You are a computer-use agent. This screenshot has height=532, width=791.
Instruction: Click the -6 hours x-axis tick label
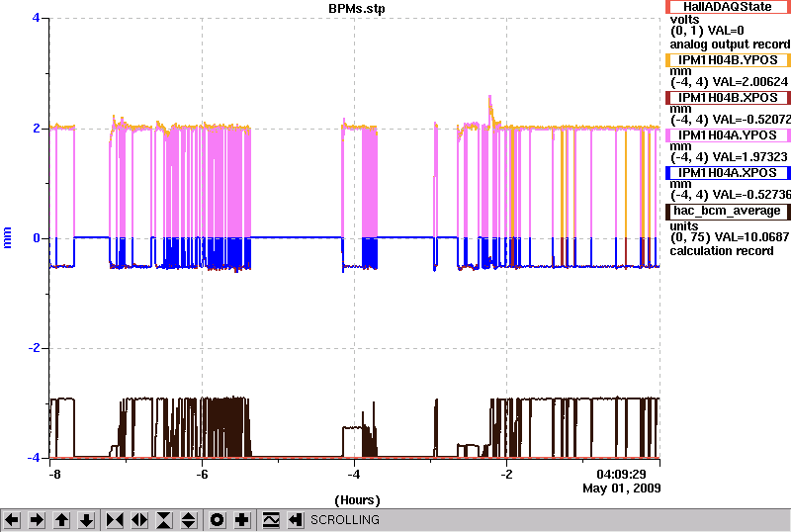click(x=202, y=475)
